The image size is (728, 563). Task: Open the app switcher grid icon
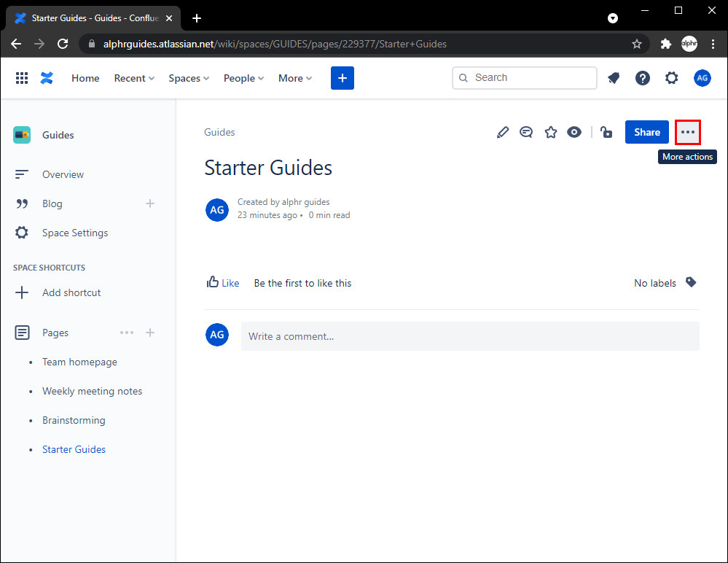tap(22, 78)
